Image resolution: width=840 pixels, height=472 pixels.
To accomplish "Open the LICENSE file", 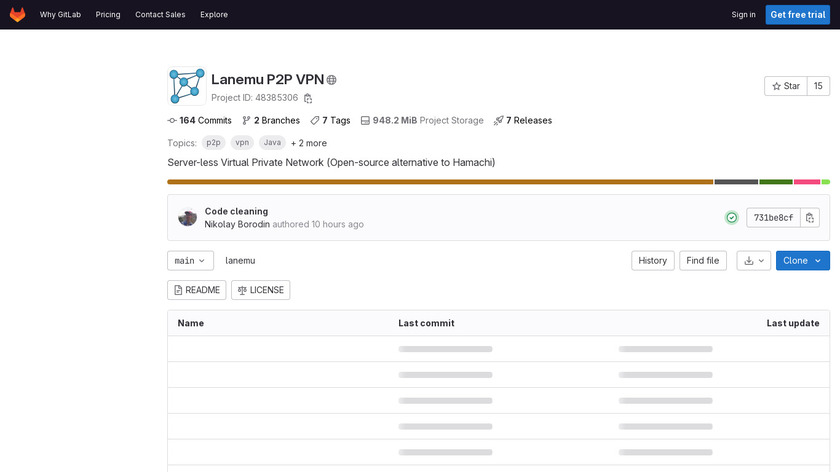I will click(260, 290).
